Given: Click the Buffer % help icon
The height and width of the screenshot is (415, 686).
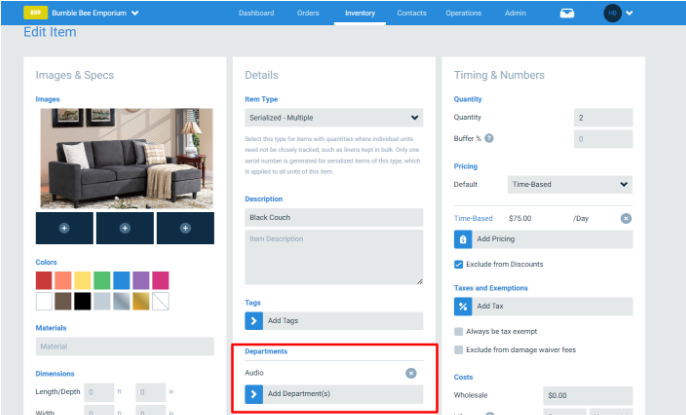Looking at the screenshot, I should 489,138.
